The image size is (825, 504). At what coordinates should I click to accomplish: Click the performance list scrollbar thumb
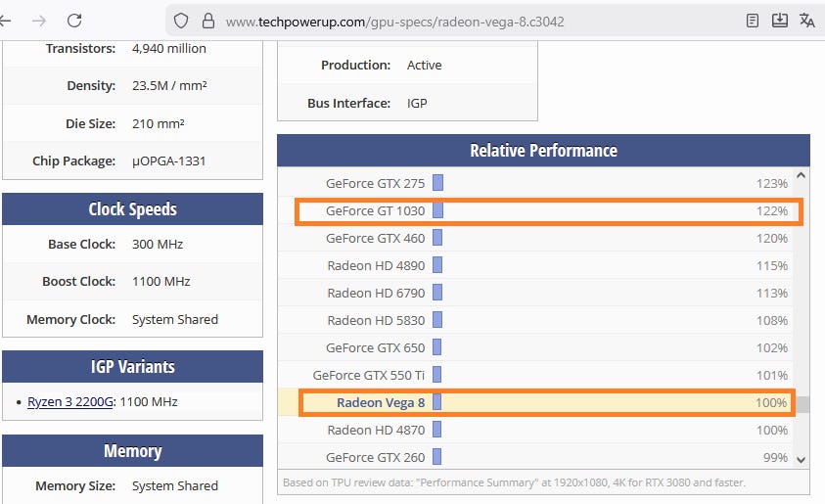point(802,404)
